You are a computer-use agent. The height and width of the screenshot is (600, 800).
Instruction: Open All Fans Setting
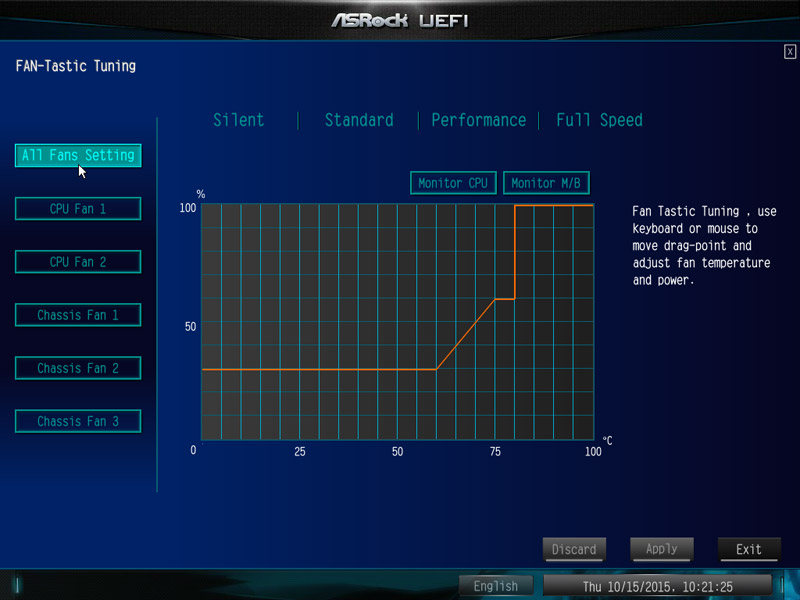pos(78,155)
